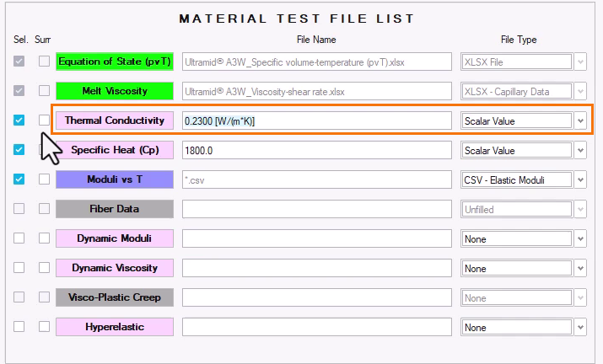Open XLSX - Capillary Data dropdown arrow
603x364 pixels.
point(580,91)
